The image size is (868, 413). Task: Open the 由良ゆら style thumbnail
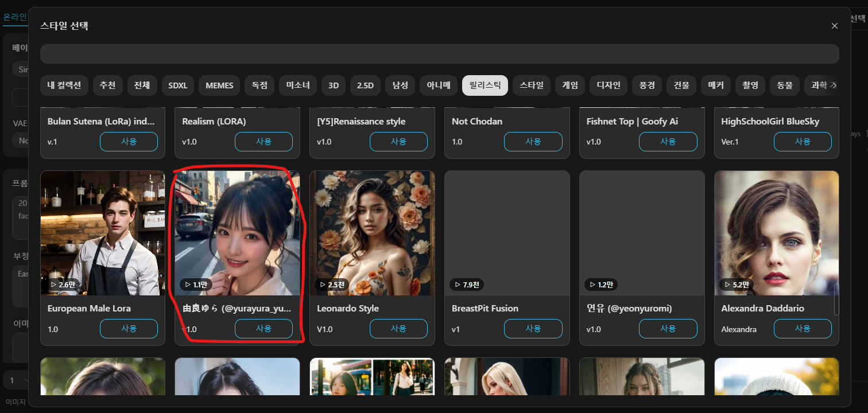pyautogui.click(x=238, y=233)
